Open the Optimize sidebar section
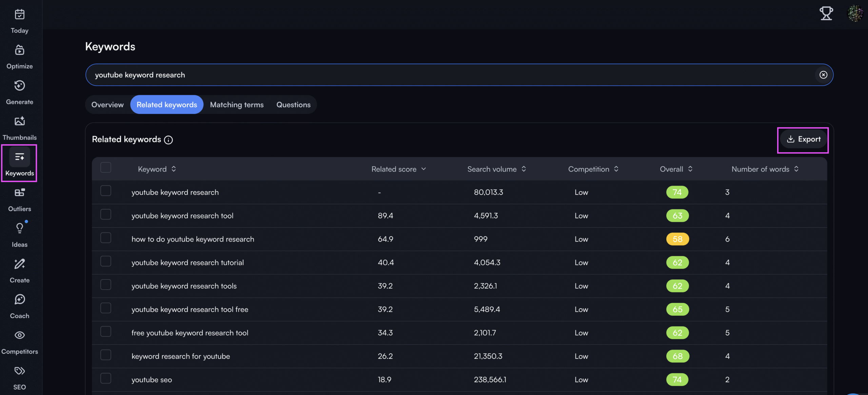Image resolution: width=868 pixels, height=395 pixels. (19, 50)
